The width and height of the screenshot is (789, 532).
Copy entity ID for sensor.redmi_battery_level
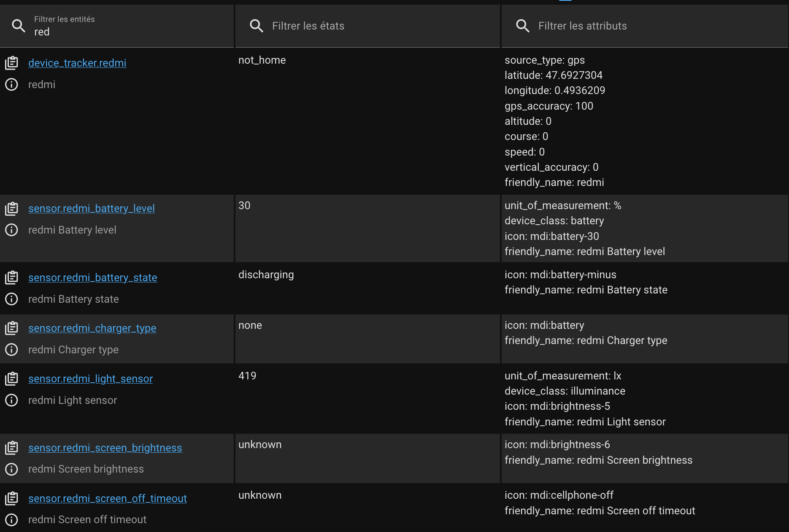pyautogui.click(x=11, y=208)
